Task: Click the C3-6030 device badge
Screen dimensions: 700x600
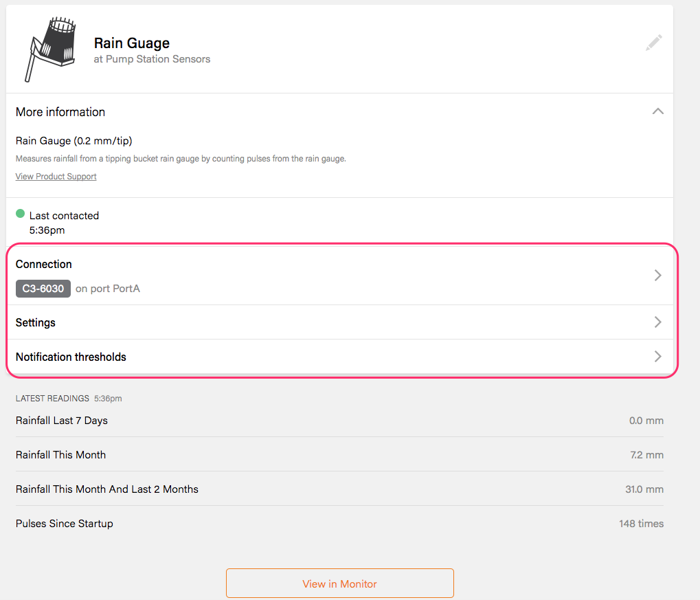Action: [43, 289]
